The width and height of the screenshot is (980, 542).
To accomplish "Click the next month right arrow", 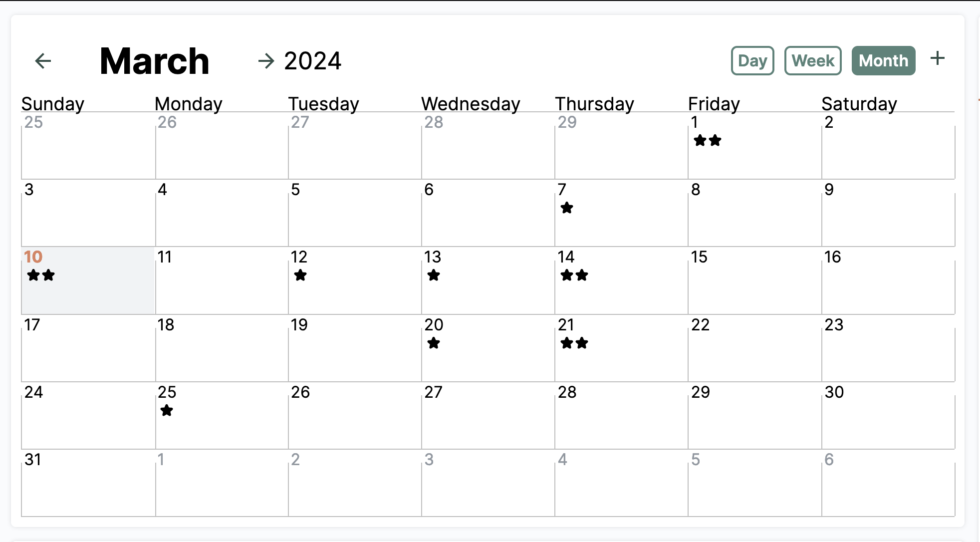I will 266,61.
